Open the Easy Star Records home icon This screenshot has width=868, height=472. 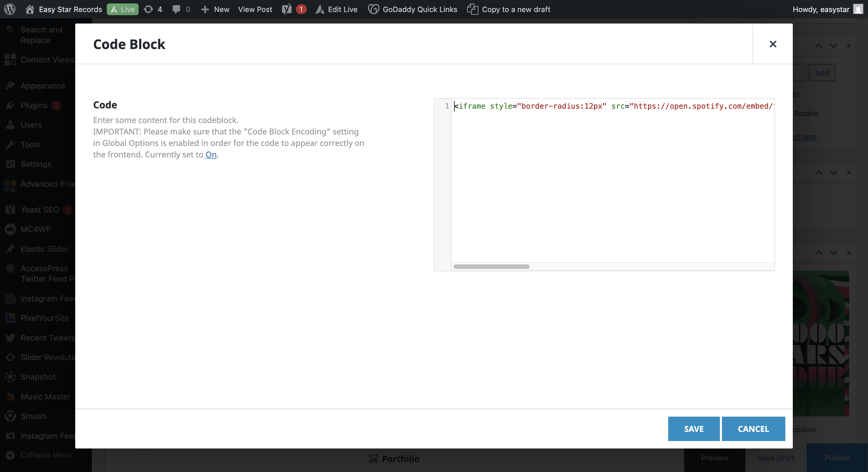(x=30, y=9)
